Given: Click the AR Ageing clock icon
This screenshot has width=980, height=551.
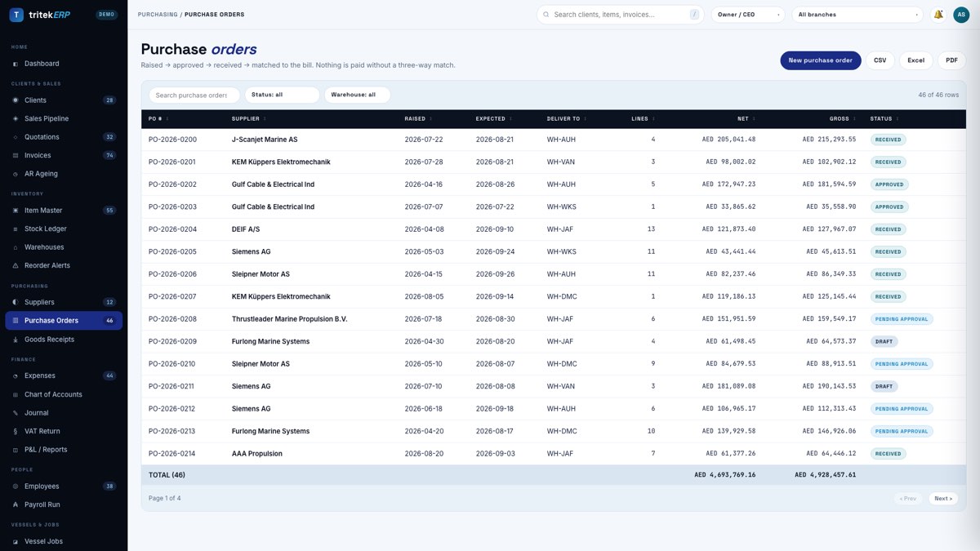Looking at the screenshot, I should click(16, 174).
